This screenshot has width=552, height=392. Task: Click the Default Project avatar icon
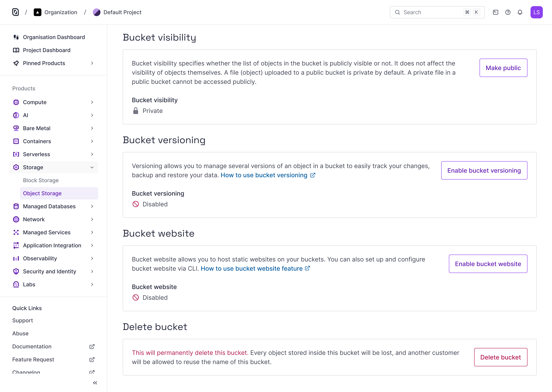96,12
